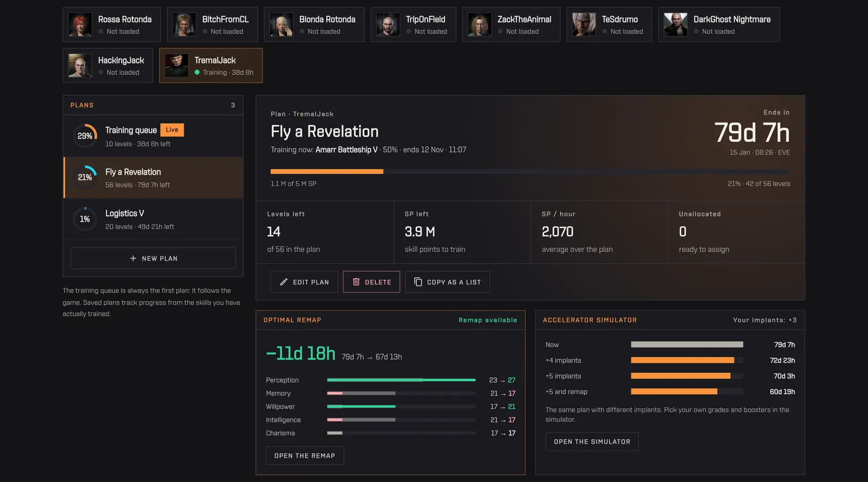Click the Live badge on Training queue

172,130
